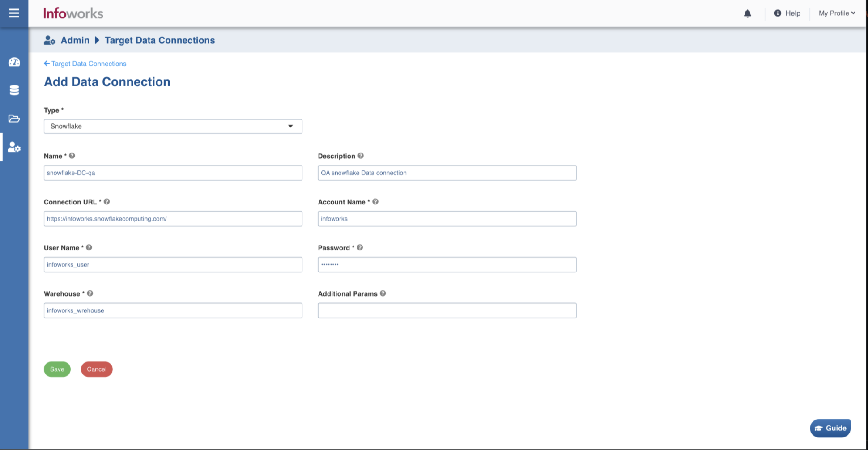Screen dimensions: 868x450
Task: Click the Password help icon
Action: [x=360, y=247]
